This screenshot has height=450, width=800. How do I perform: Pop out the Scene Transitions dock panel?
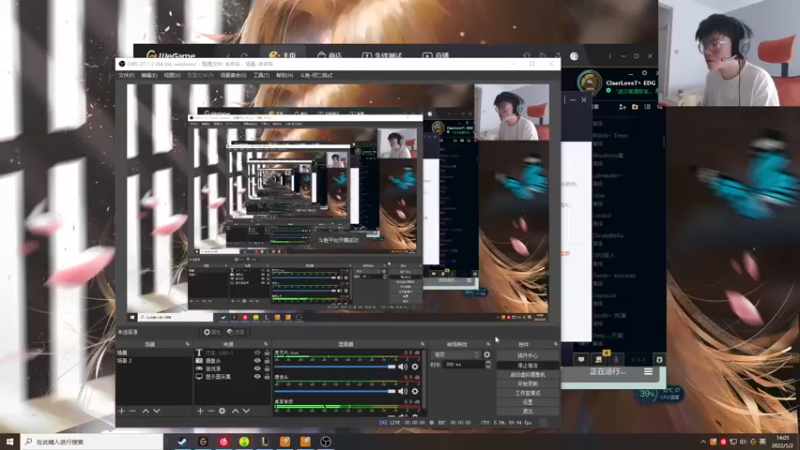488,344
